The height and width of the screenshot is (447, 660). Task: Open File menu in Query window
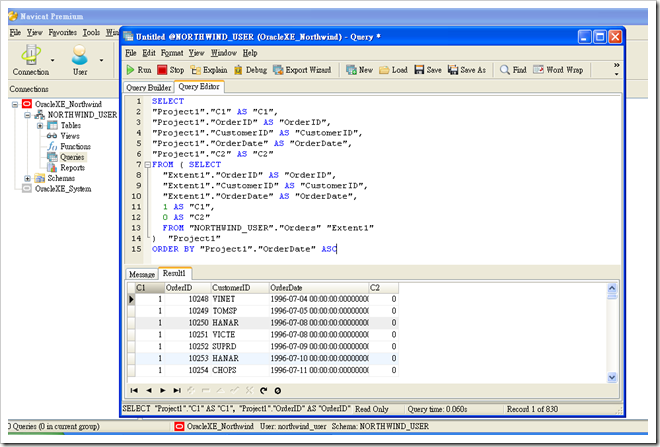[x=130, y=53]
